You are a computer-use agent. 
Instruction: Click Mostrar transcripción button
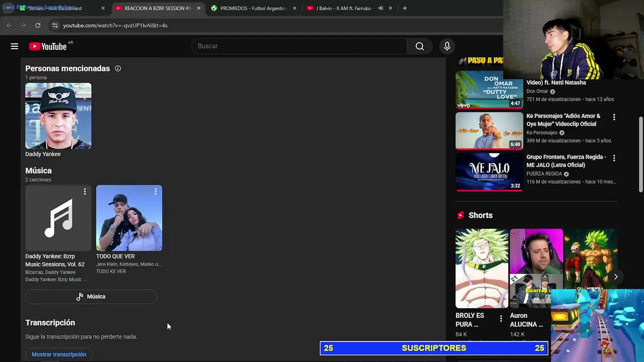[59, 354]
